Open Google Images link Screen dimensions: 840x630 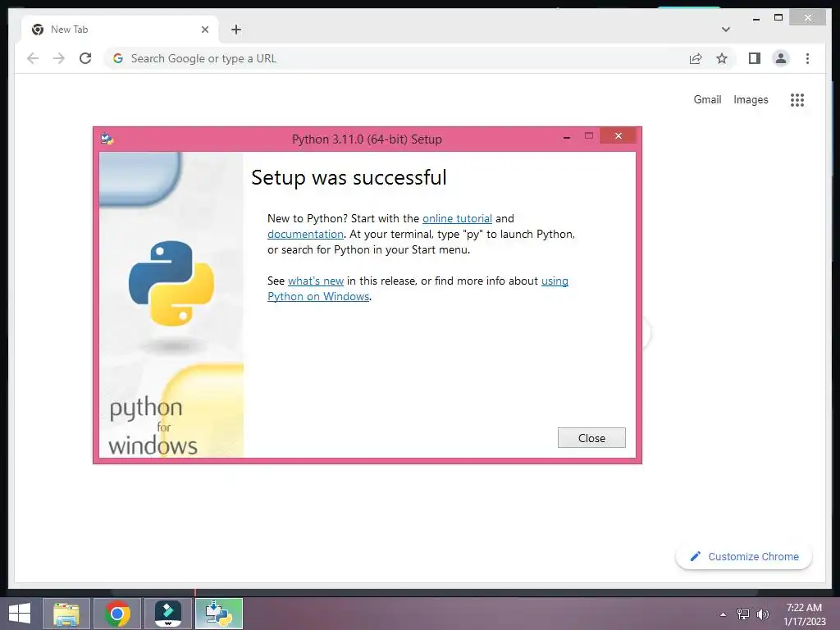point(751,99)
